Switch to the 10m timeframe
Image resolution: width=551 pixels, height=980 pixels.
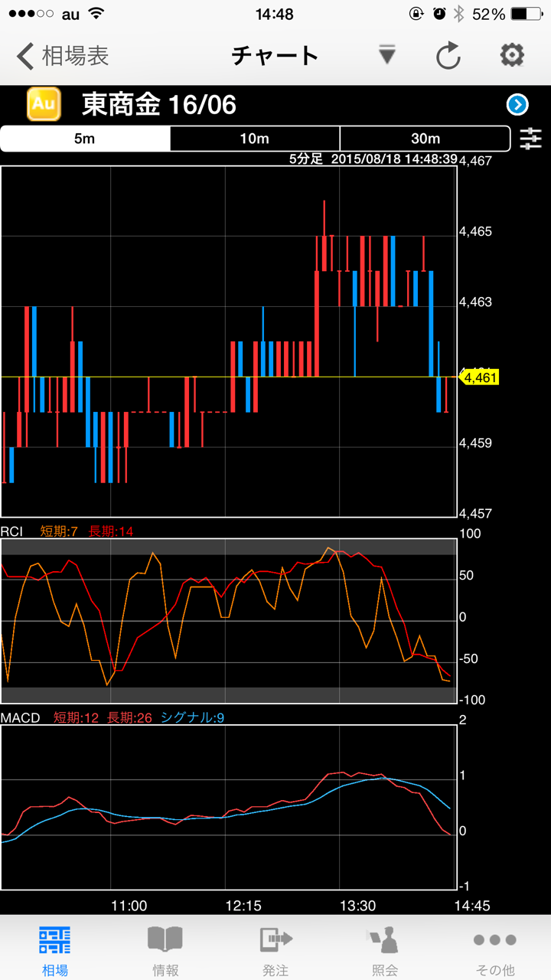coord(255,139)
